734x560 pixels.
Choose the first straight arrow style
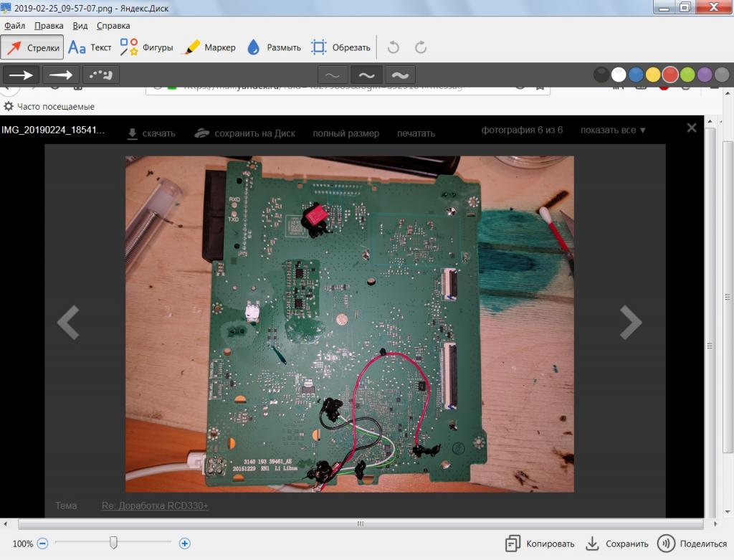click(21, 75)
